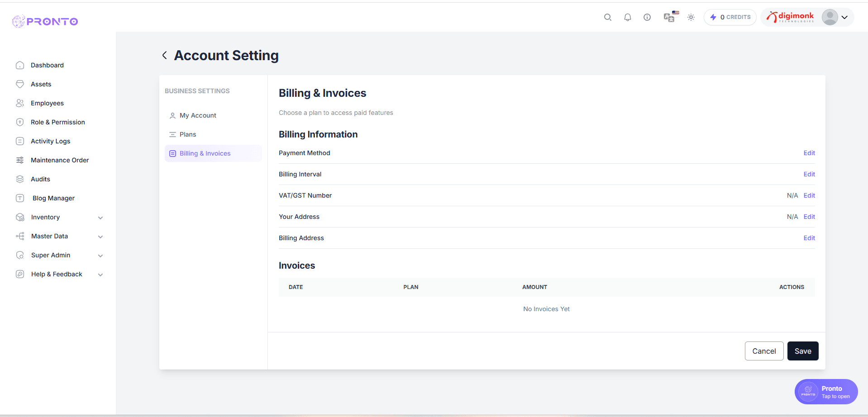Edit the VAT/GST Number

(809, 195)
